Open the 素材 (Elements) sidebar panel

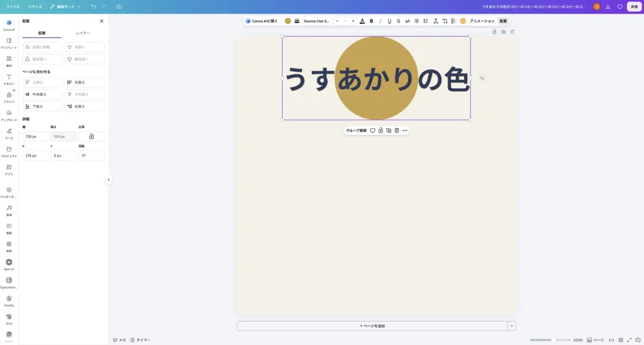[x=9, y=61]
